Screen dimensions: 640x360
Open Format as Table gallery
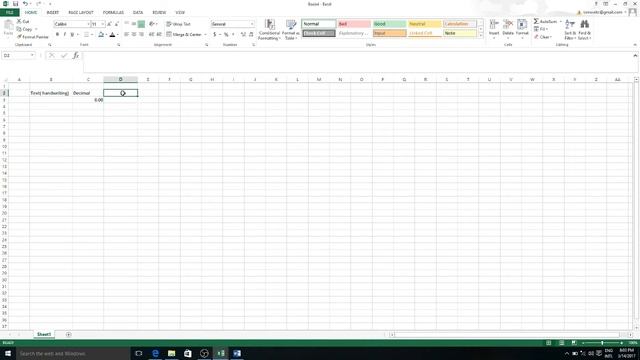[x=291, y=29]
